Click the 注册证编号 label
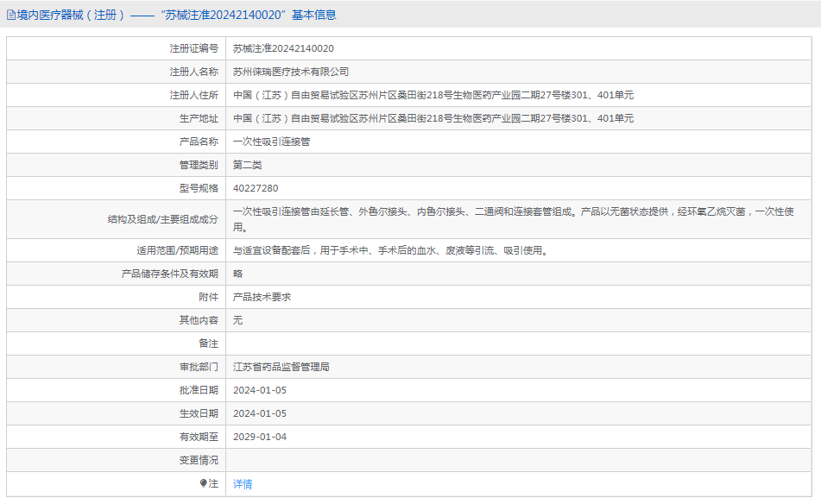Image resolution: width=821 pixels, height=504 pixels. (x=193, y=48)
